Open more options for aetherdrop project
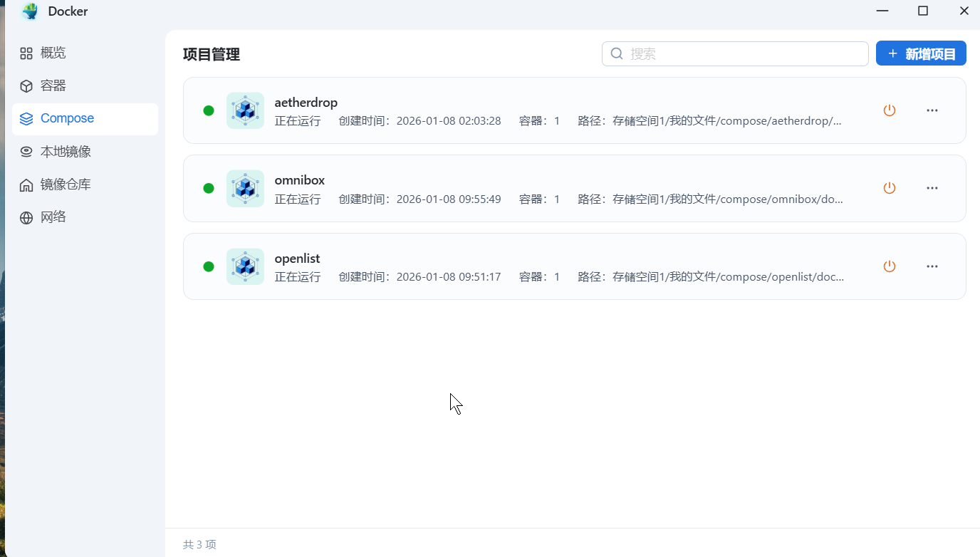This screenshot has width=980, height=557. coord(932,110)
